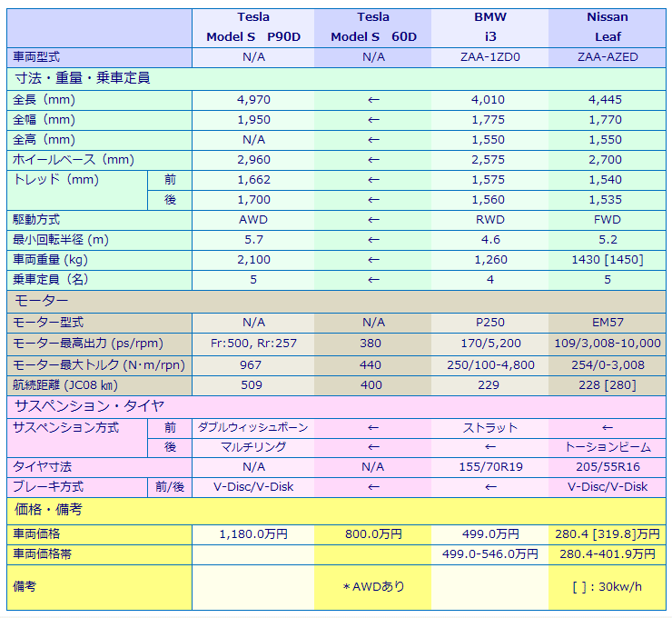
Task: Click the EM57 motor type cell
Action: (608, 323)
